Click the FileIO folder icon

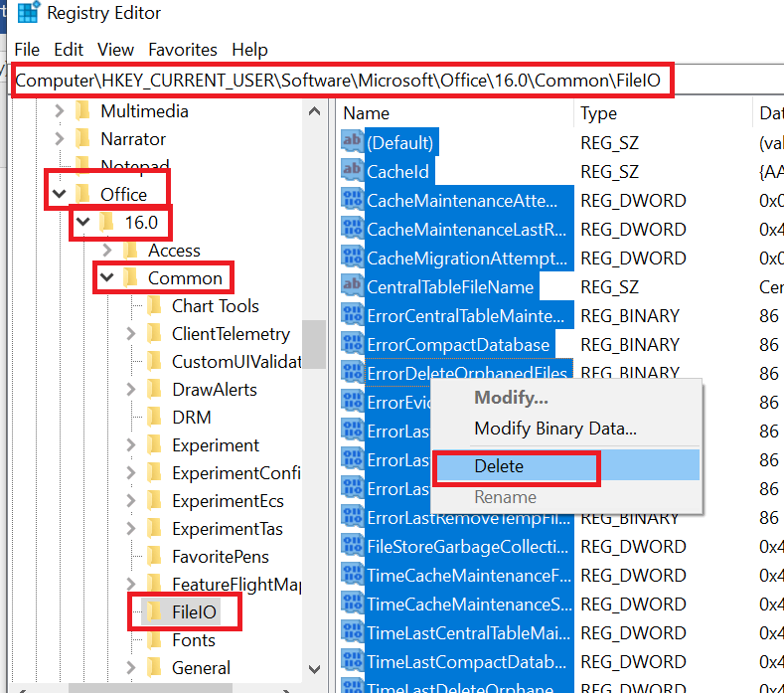154,611
